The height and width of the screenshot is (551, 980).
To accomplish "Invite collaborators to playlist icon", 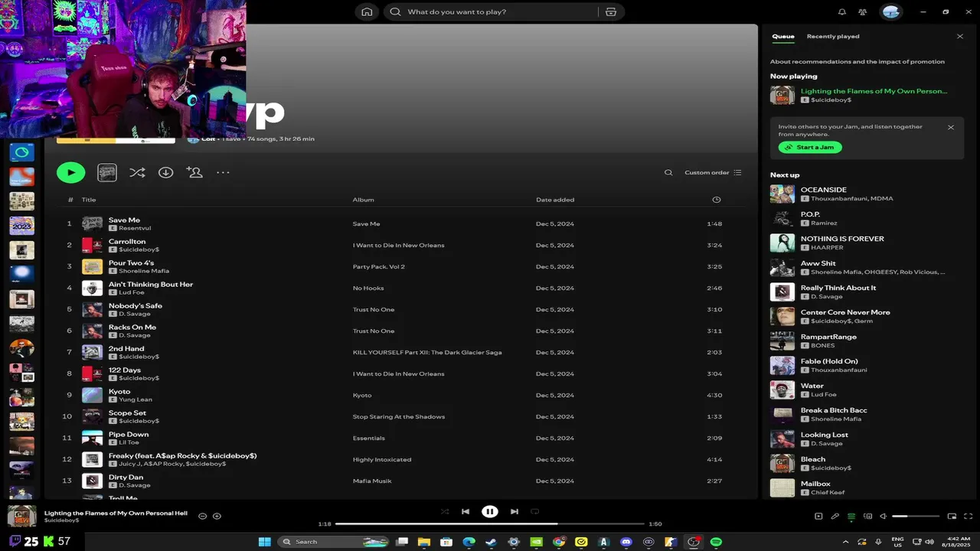I will 194,172.
